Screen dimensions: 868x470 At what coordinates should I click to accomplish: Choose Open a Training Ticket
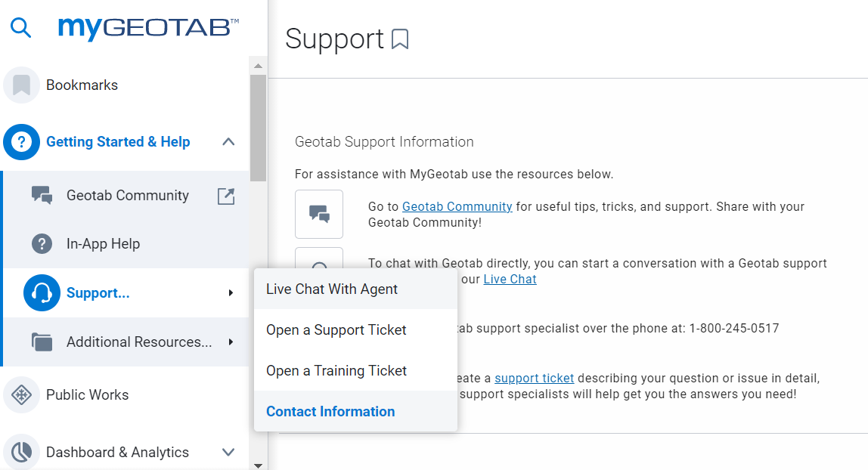pos(336,371)
